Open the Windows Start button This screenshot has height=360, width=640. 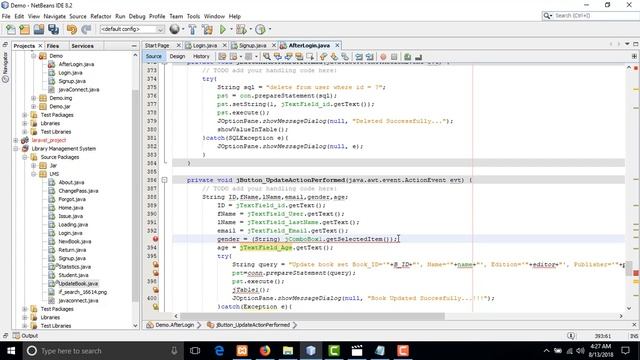[11, 351]
